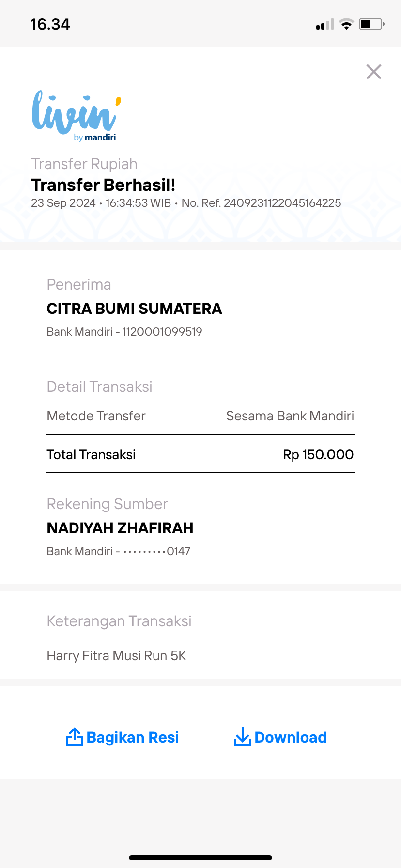Tap the Wi-Fi status icon
Image resolution: width=401 pixels, height=868 pixels.
346,24
